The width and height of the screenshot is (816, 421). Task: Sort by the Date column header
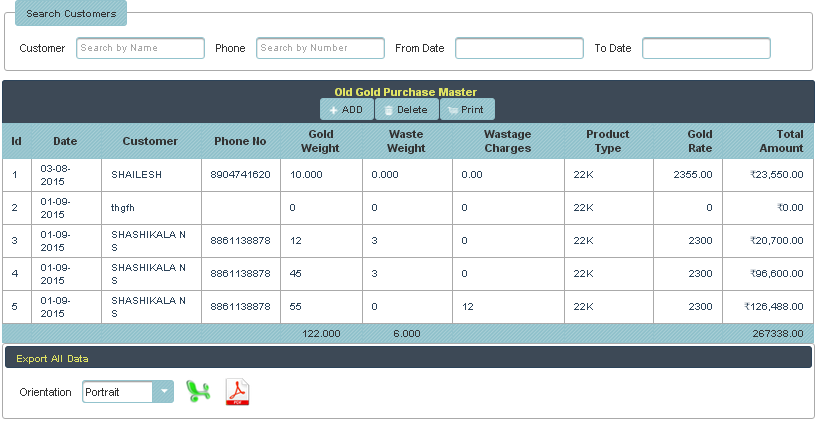[65, 141]
